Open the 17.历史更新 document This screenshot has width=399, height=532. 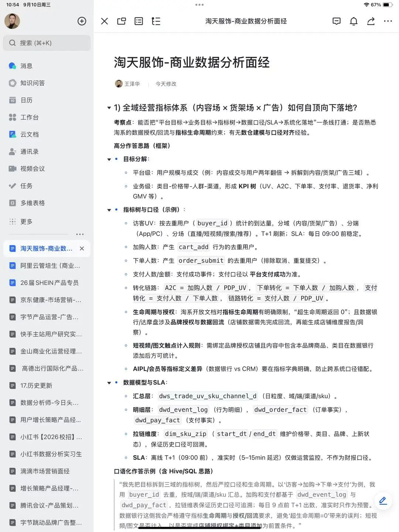tap(47, 385)
